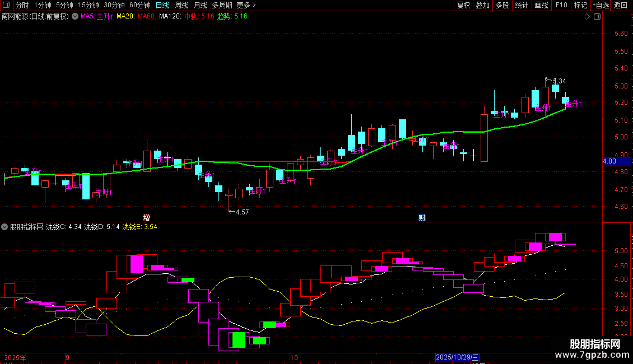Switch to 1分钟 period
Image resolution: width=633 pixels, height=364 pixels.
(43, 5)
